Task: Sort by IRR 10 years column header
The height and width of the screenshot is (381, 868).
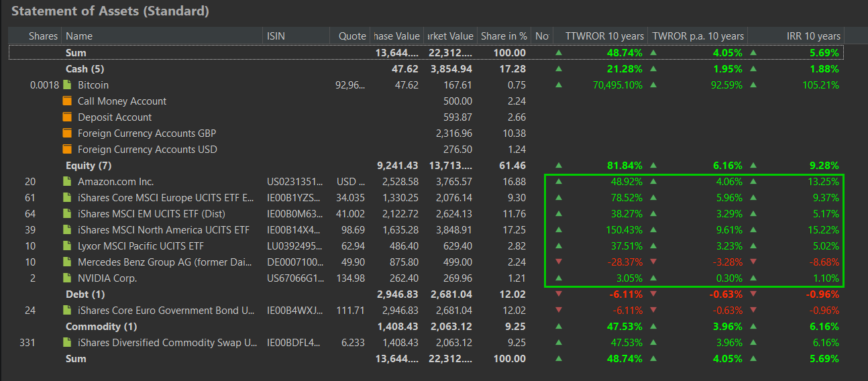Action: (796, 36)
